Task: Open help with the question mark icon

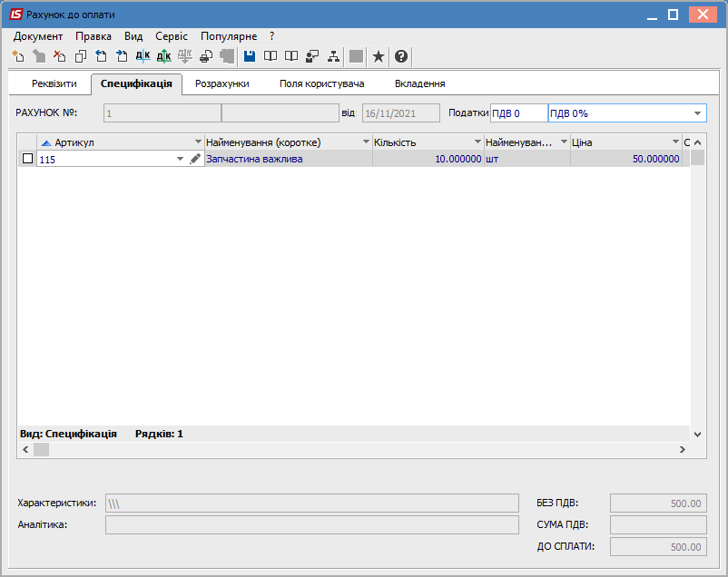Action: pyautogui.click(x=401, y=56)
